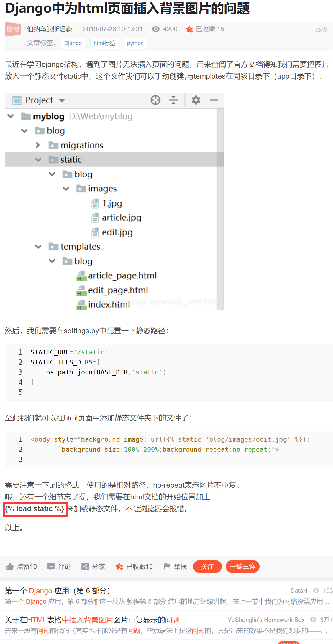Viewport: 333px width, 644px height.
Task: Click the 1.jpg image file icon
Action: point(95,203)
